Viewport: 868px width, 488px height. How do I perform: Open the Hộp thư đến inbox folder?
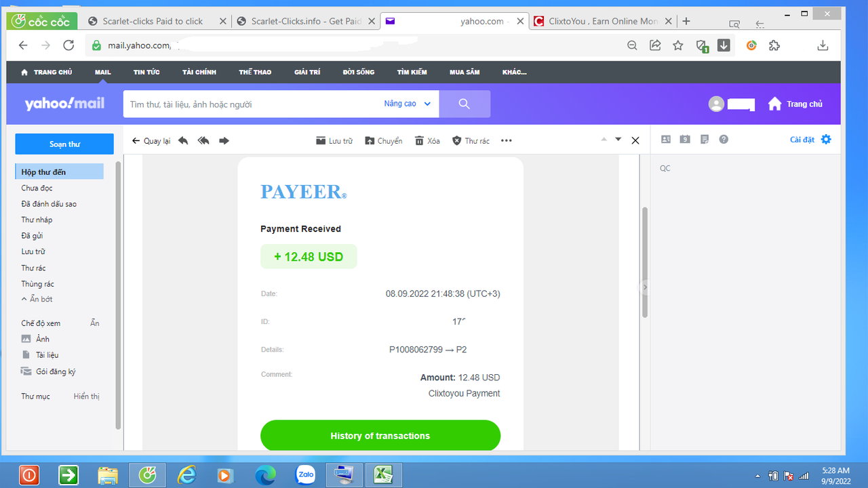pos(60,171)
